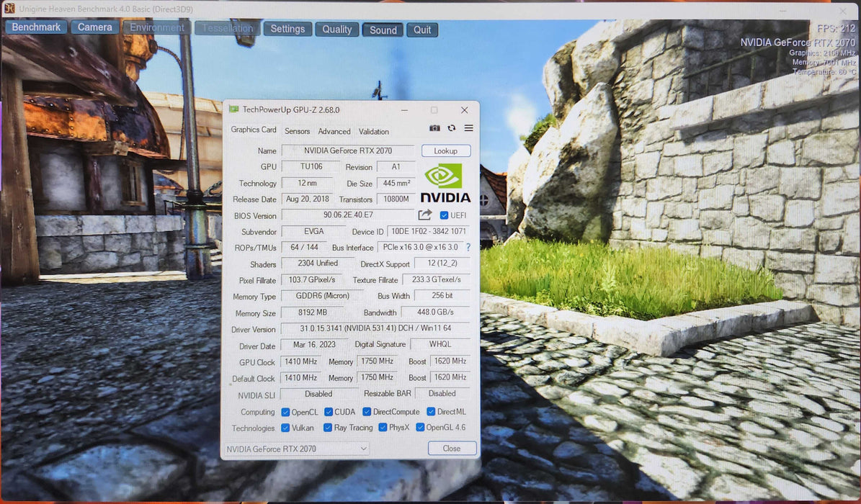The height and width of the screenshot is (504, 861).
Task: Click Quit in Heaven menu
Action: (x=421, y=30)
